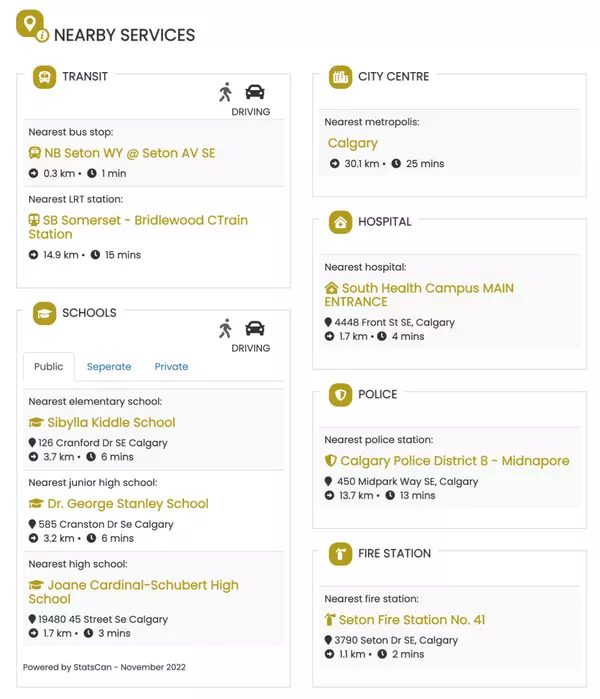This screenshot has height=699, width=600.
Task: Click the Fire Station extinguisher icon badge
Action: [x=341, y=554]
